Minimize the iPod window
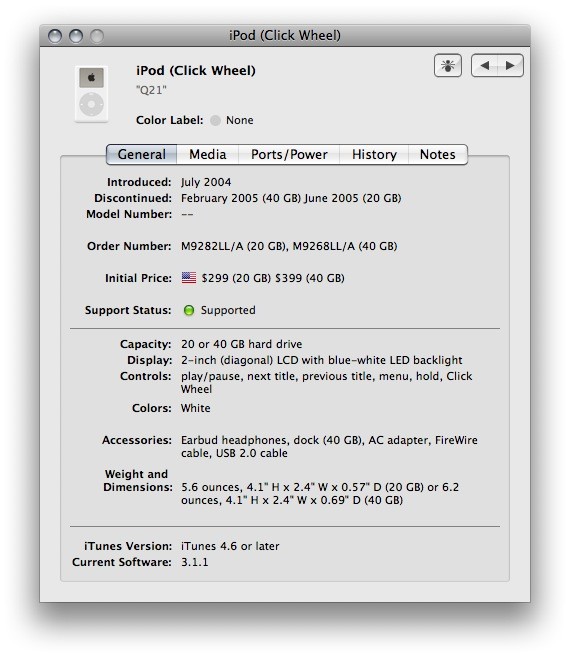The height and width of the screenshot is (657, 570). point(76,36)
